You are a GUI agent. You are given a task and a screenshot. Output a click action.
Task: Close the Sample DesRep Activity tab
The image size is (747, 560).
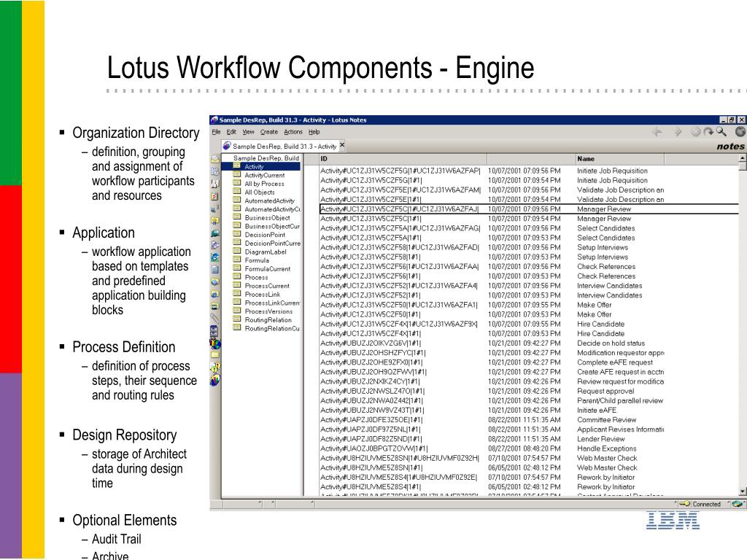[x=342, y=145]
